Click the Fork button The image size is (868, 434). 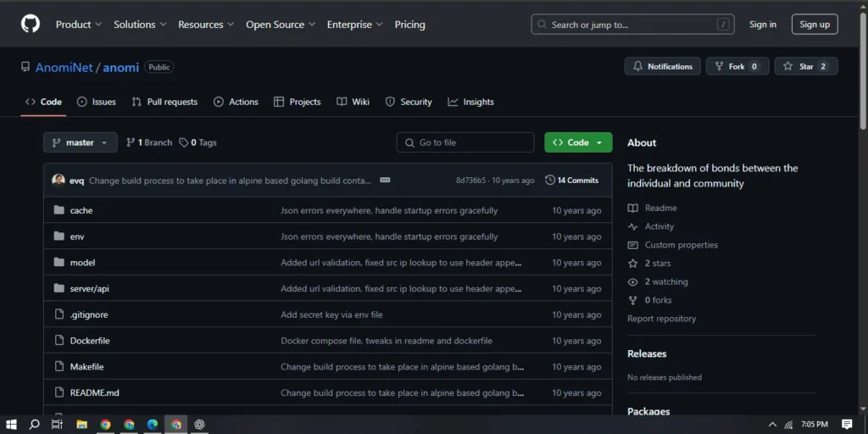point(737,66)
